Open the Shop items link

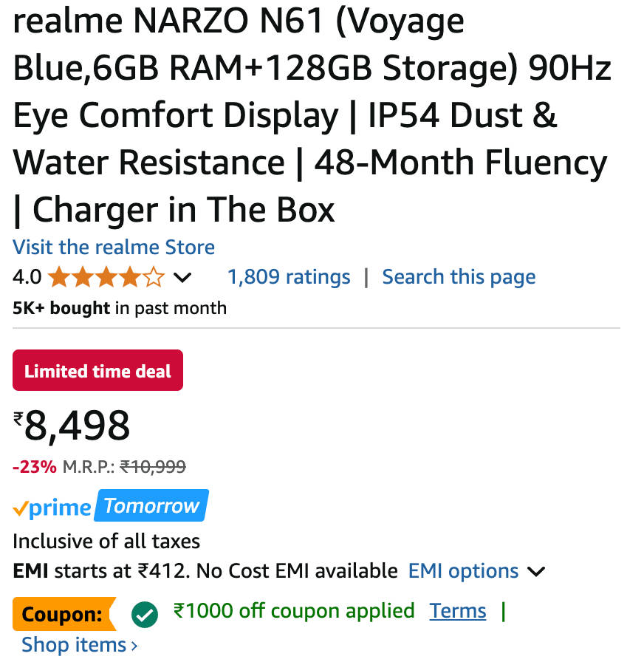[74, 645]
